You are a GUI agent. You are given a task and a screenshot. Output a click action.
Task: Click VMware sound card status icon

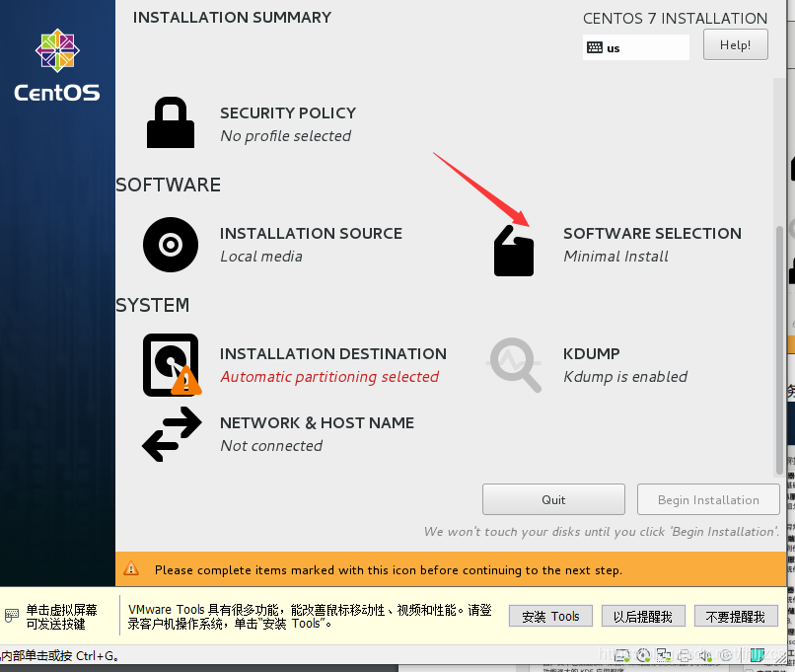click(705, 655)
